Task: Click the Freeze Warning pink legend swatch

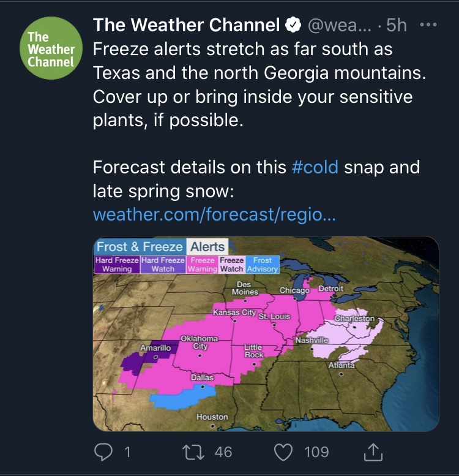Action: (x=202, y=265)
